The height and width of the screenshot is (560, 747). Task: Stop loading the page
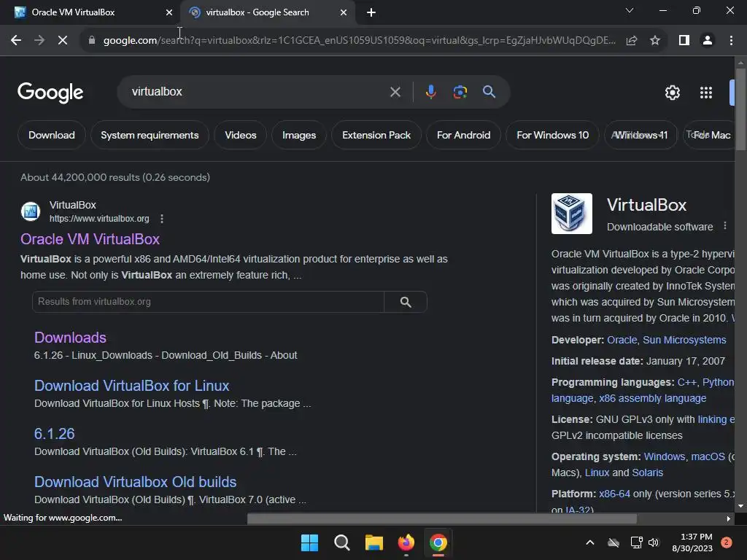coord(63,41)
